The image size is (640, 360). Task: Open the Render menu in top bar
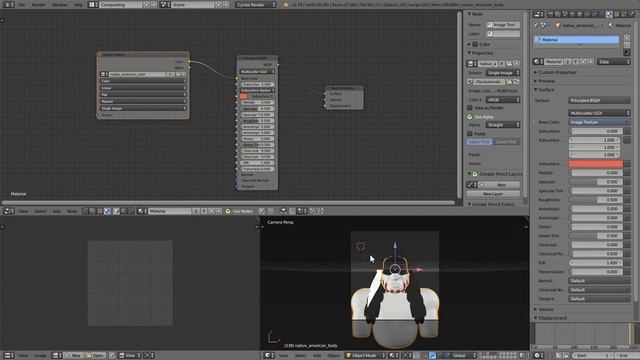[x=38, y=5]
